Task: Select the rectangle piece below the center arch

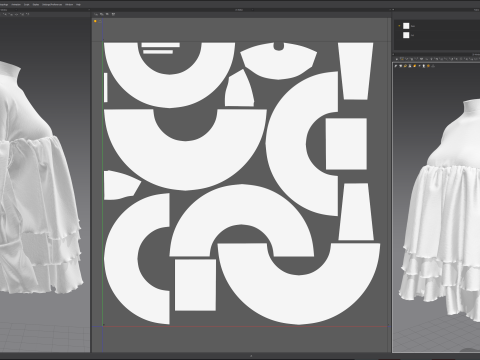Action: (x=195, y=285)
